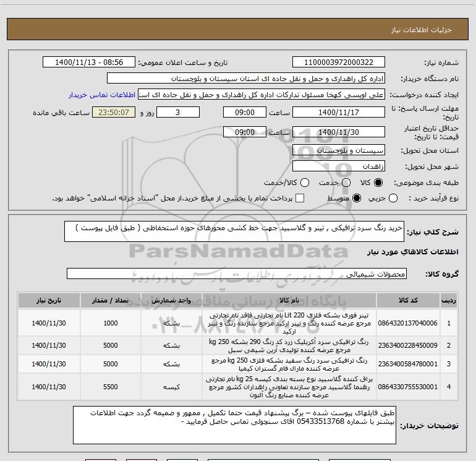Click the براق کننده گلاسبید item name

click(289, 387)
